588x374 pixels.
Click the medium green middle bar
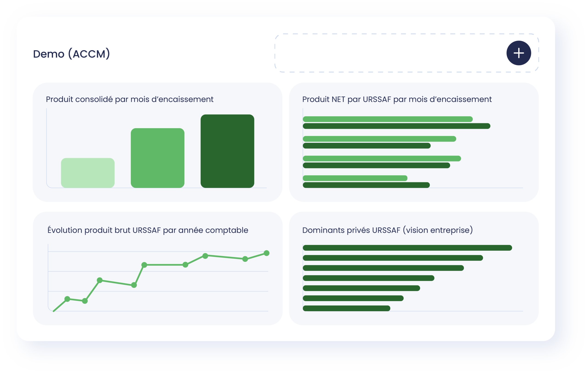158,158
